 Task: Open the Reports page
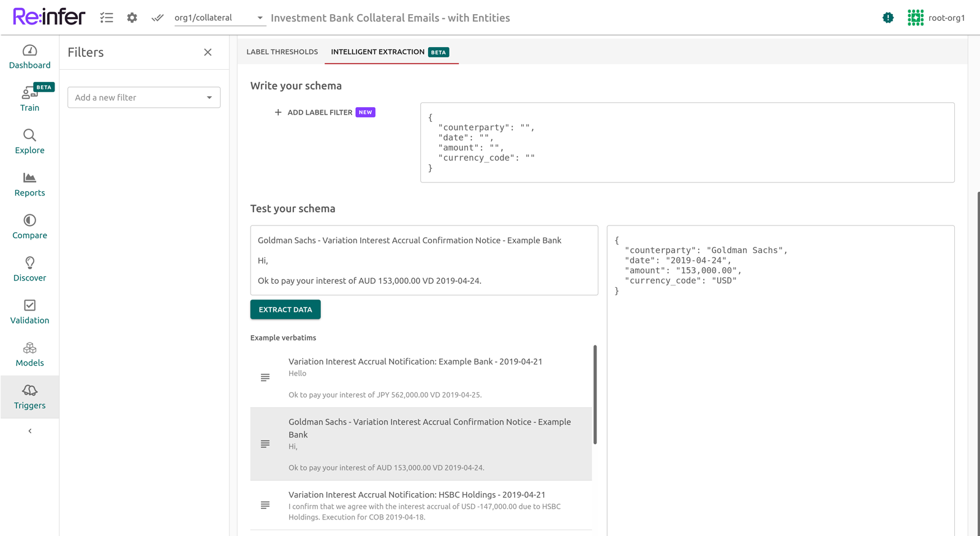(x=29, y=184)
